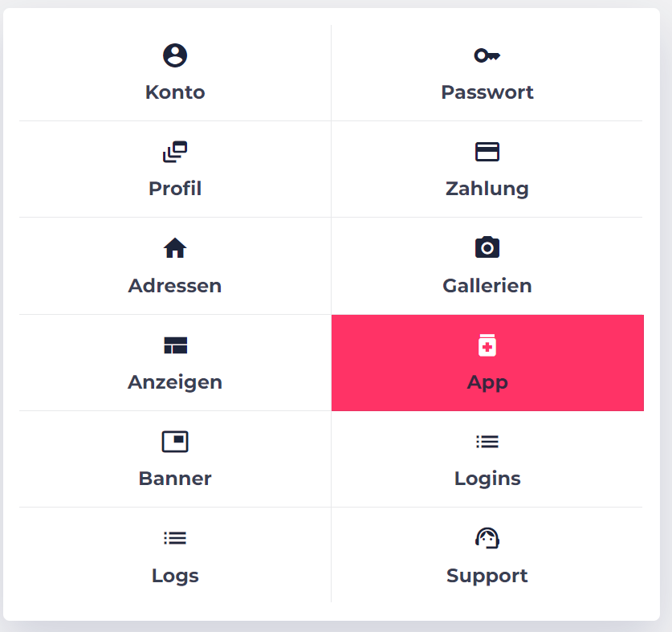Open the Support label link

pos(487,576)
